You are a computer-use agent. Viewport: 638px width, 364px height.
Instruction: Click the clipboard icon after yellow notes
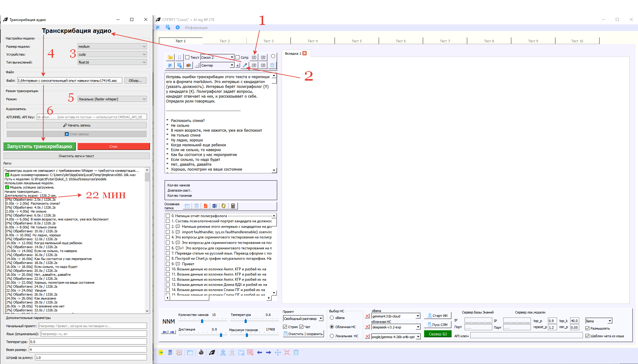[233, 206]
